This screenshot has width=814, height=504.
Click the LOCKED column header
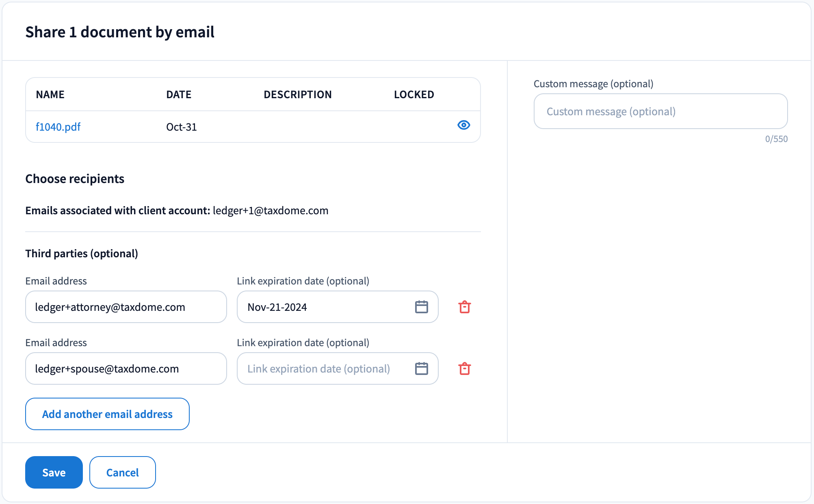click(x=413, y=95)
